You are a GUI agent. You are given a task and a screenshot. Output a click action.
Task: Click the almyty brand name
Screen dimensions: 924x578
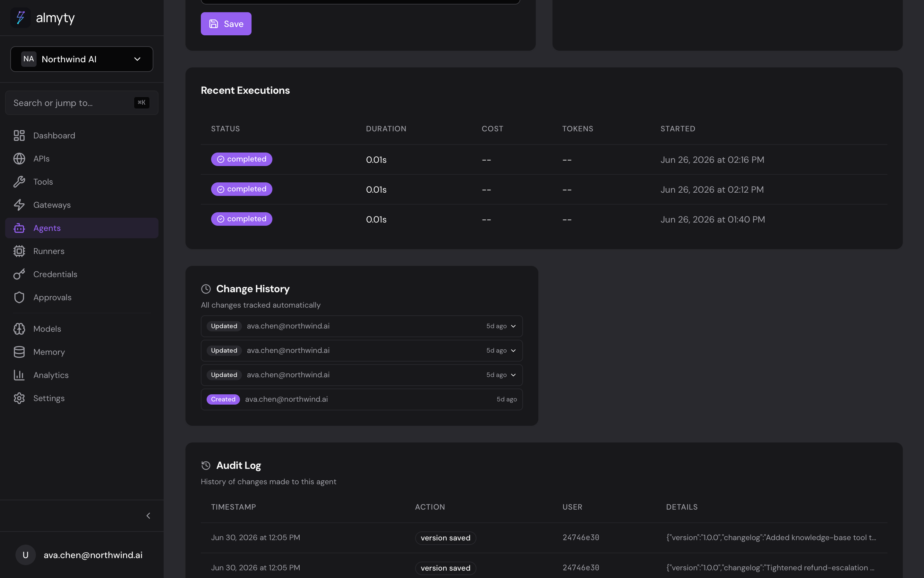click(56, 18)
